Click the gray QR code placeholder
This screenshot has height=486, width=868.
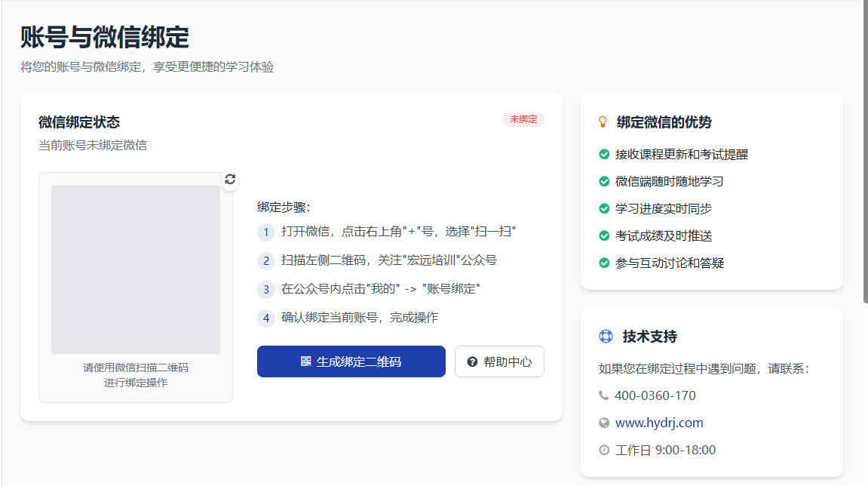pyautogui.click(x=136, y=269)
